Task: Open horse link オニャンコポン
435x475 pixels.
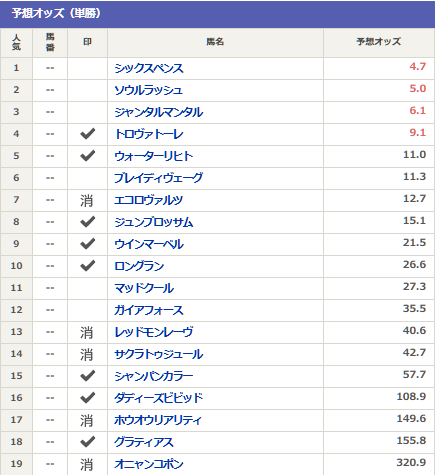Action: pyautogui.click(x=149, y=464)
